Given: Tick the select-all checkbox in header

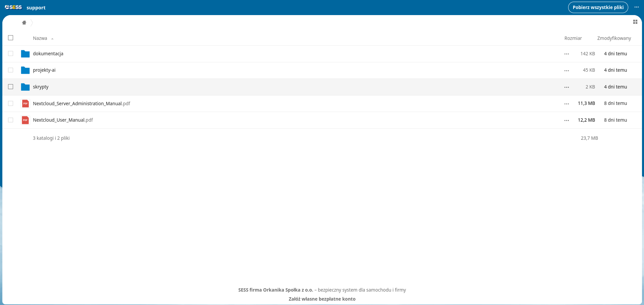Looking at the screenshot, I should (11, 38).
